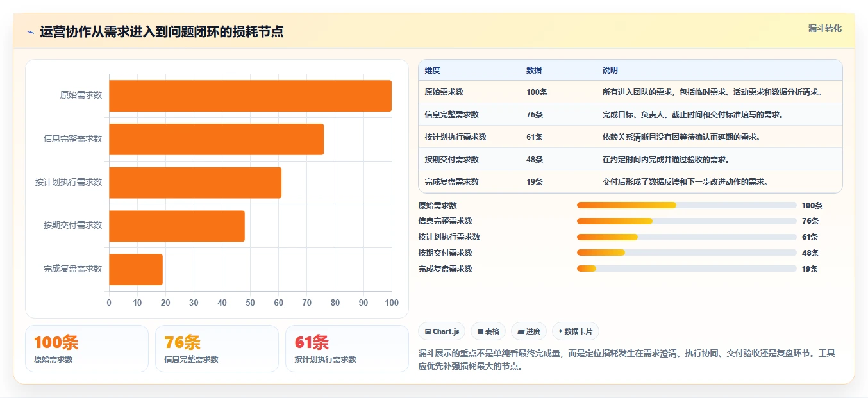Click description starting 依赖关系清晰
This screenshot has height=398, width=868.
pos(681,137)
